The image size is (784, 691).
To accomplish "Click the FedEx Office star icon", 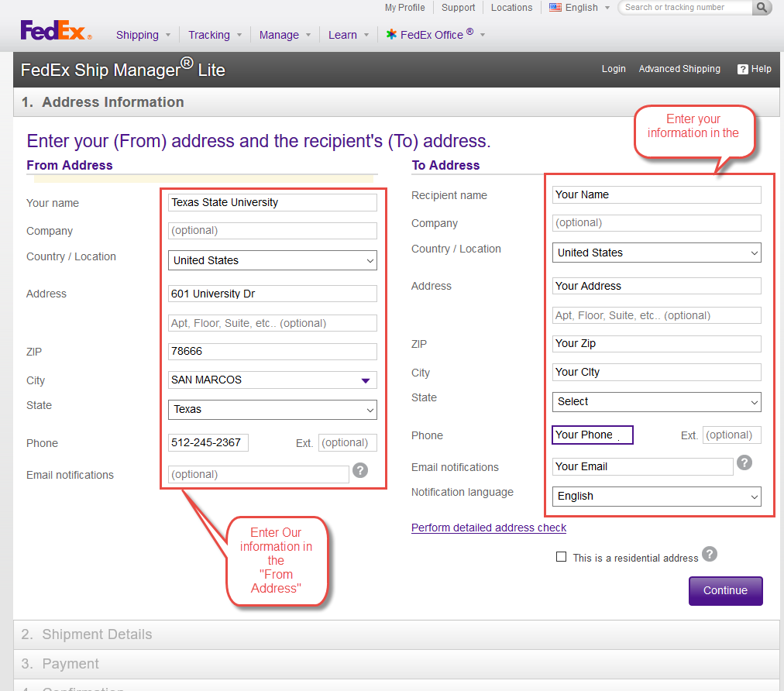I will pyautogui.click(x=392, y=35).
